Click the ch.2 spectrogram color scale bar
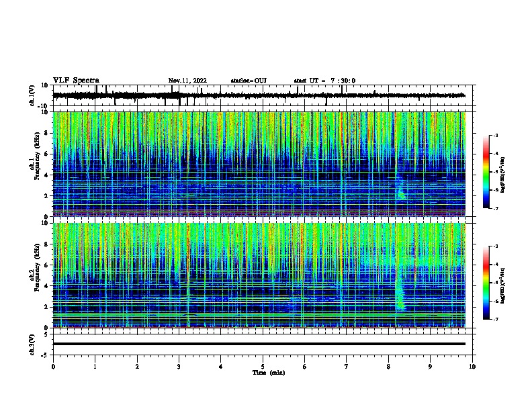Viewport: 532px width, 411px height. pyautogui.click(x=486, y=283)
